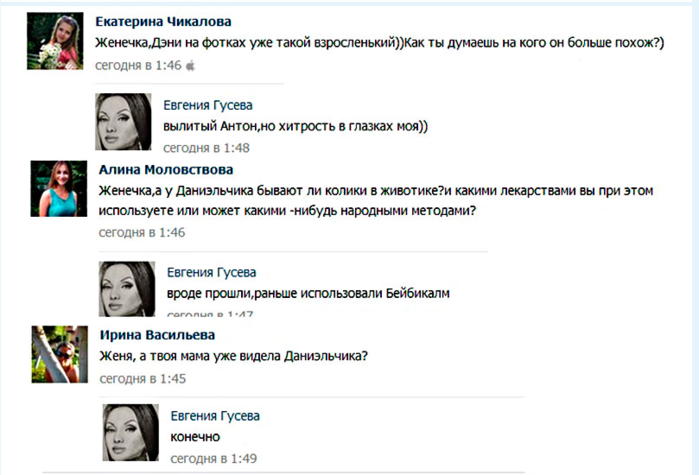The width and height of the screenshot is (699, 475).
Task: Open Екатерина Чикалова's profile photo
Action: click(x=54, y=41)
